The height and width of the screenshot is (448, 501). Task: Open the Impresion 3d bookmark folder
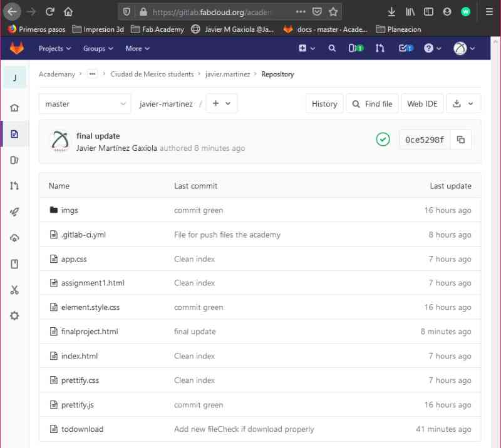click(98, 29)
